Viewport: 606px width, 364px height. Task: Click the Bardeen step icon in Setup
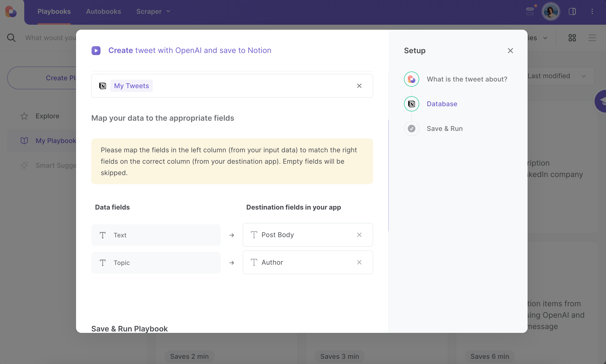point(411,79)
